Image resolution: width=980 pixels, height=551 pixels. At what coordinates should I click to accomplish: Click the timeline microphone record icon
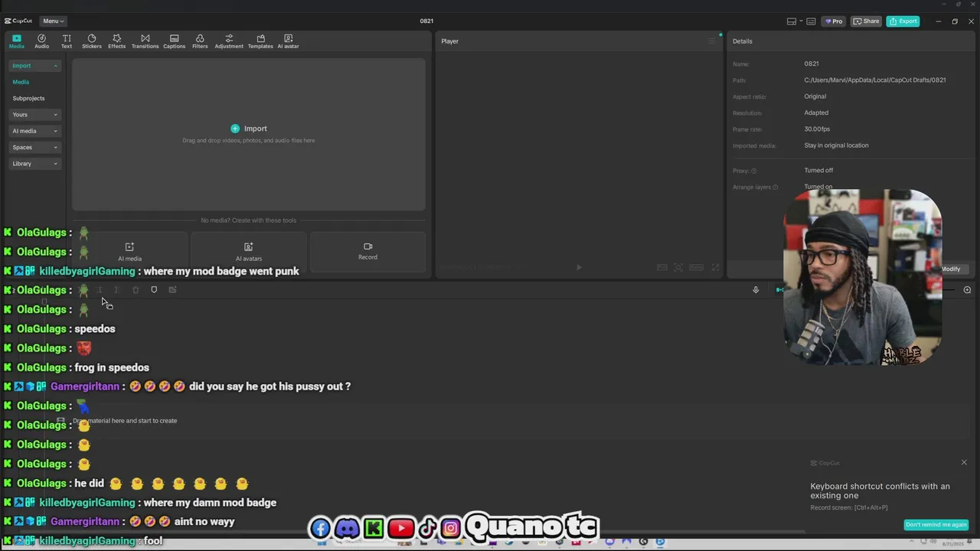coord(756,290)
